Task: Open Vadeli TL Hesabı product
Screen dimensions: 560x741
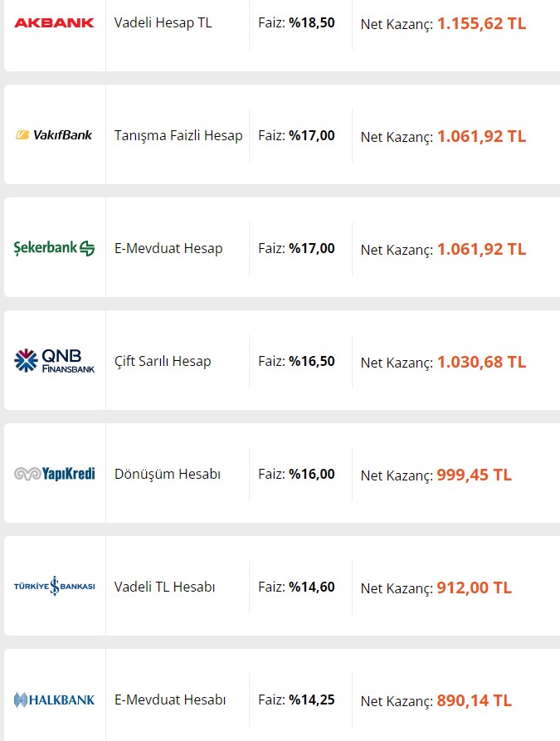Action: [x=164, y=587]
